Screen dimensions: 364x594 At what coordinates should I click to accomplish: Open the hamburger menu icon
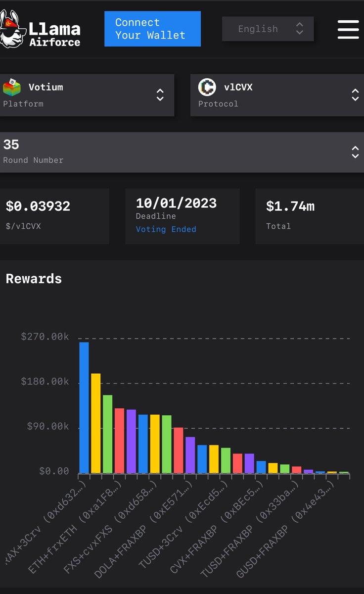point(348,29)
